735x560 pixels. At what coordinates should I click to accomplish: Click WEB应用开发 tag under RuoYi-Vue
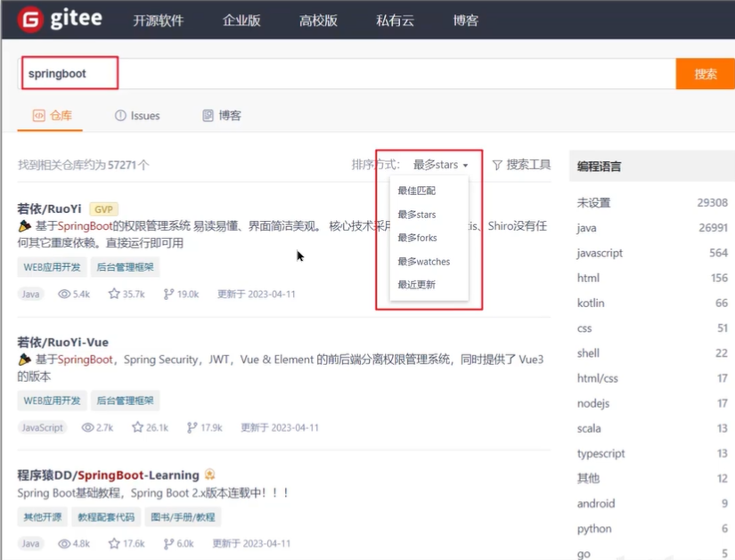pyautogui.click(x=52, y=401)
